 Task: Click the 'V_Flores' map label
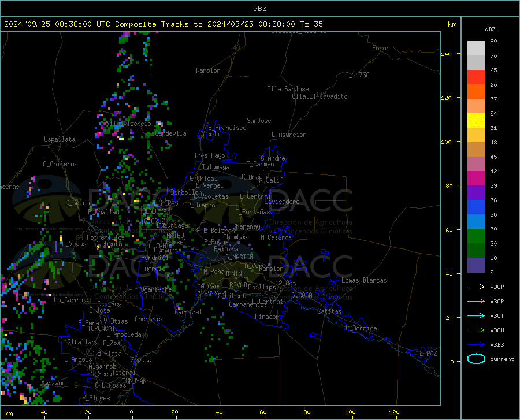pyautogui.click(x=96, y=398)
